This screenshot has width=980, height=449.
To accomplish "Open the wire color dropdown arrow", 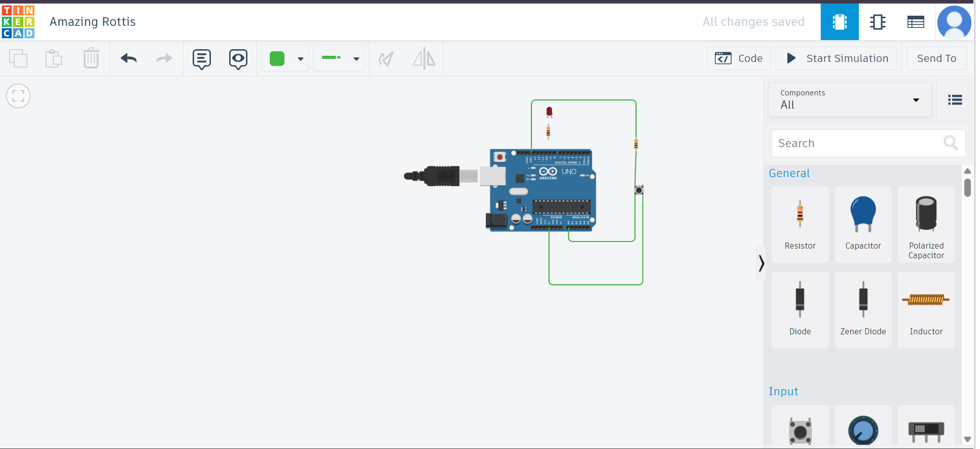I will (x=301, y=59).
